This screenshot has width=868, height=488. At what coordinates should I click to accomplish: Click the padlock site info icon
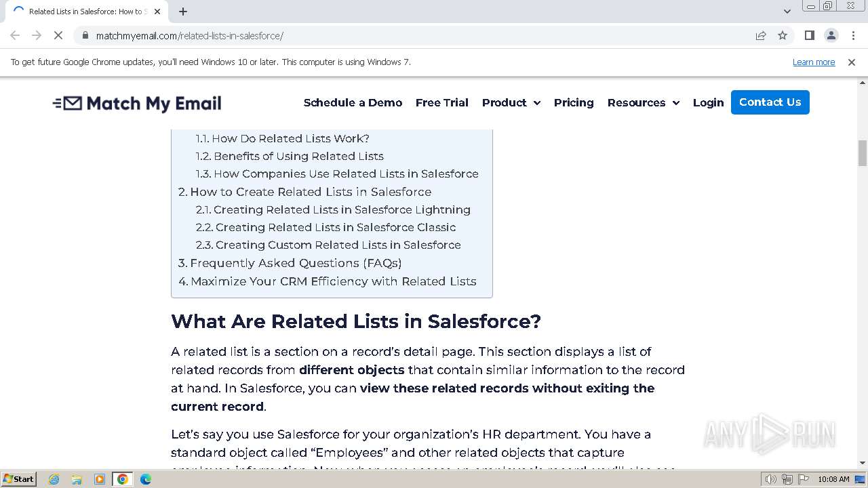[x=85, y=35]
